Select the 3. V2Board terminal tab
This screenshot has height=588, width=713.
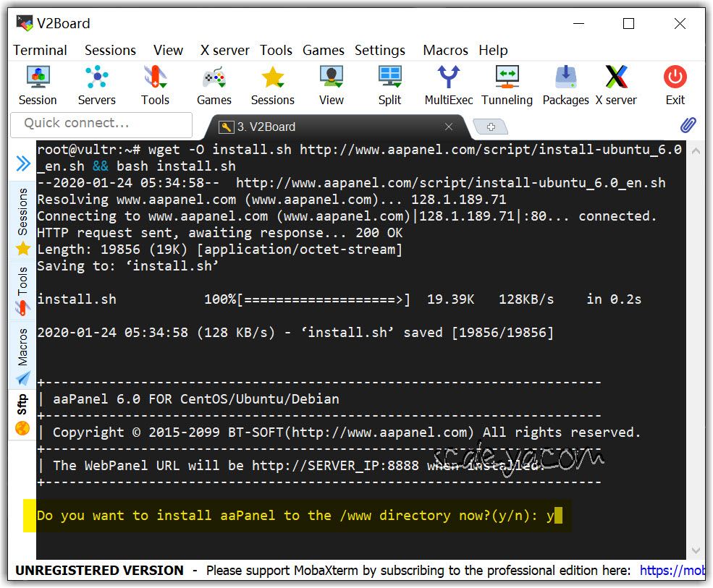click(326, 127)
